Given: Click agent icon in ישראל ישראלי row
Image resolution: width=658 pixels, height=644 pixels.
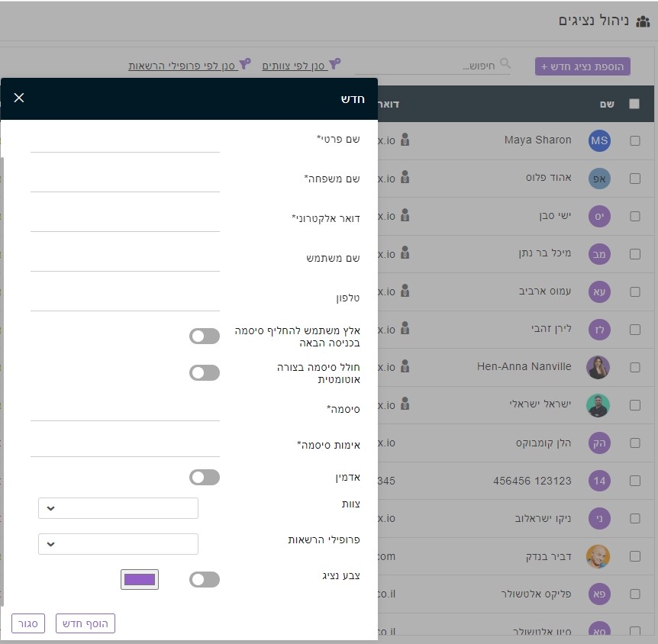Looking at the screenshot, I should (x=405, y=404).
